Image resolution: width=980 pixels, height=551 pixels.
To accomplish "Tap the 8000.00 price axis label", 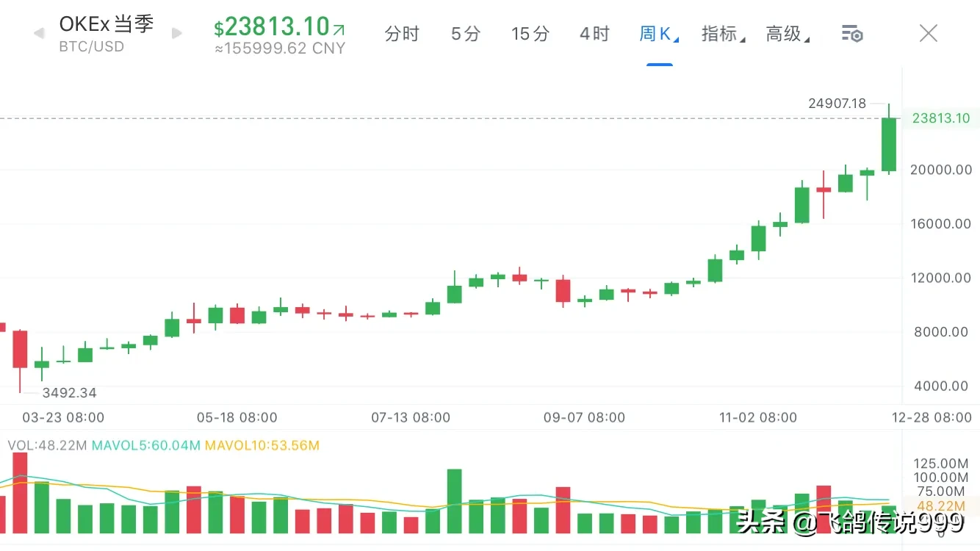I will [941, 332].
